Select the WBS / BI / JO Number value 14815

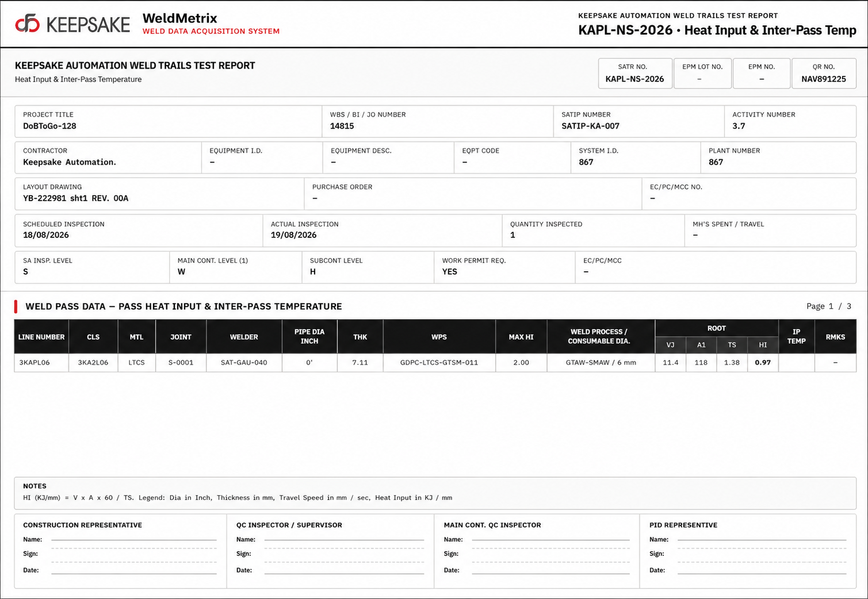[x=342, y=126]
